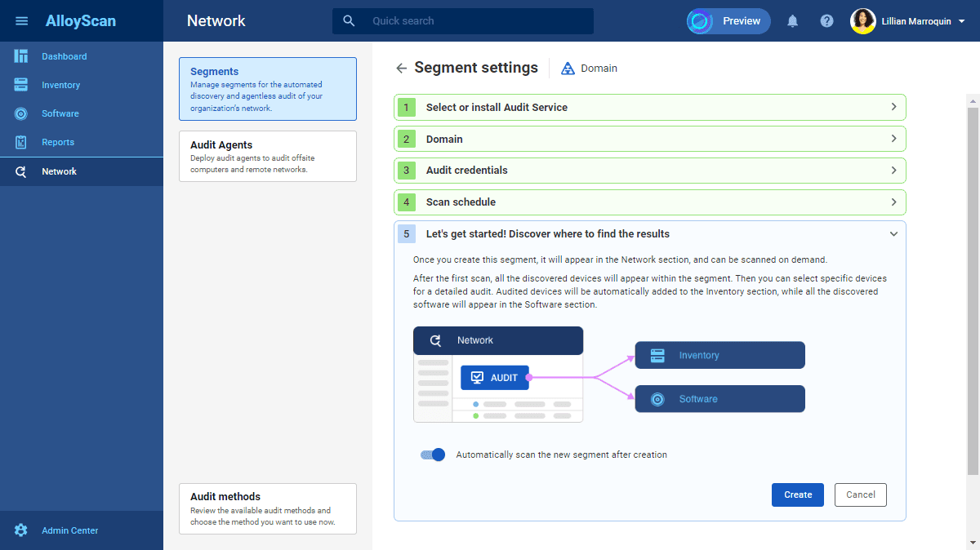Open the Segments panel card
This screenshot has width=980, height=550.
coord(268,89)
